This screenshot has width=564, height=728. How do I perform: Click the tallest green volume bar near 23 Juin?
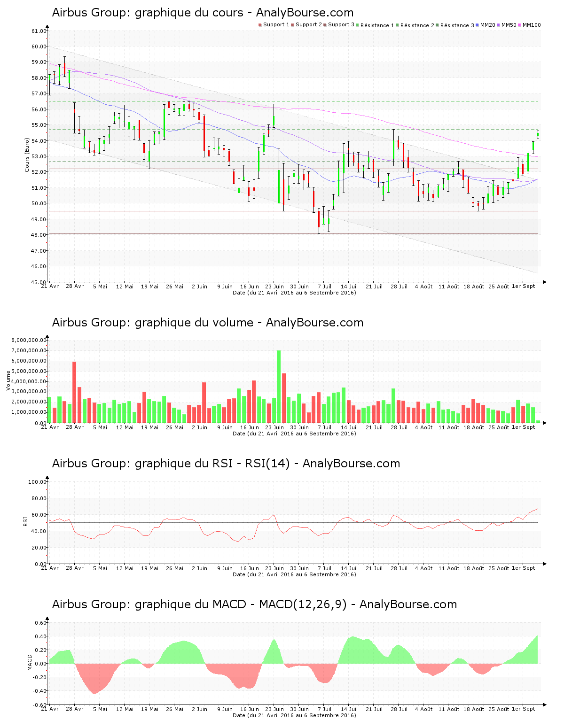279,387
